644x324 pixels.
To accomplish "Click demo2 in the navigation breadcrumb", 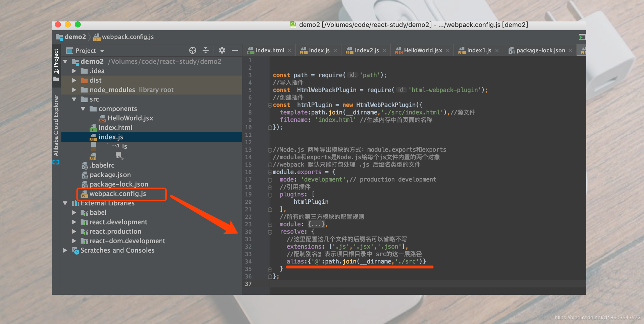I will coord(75,37).
